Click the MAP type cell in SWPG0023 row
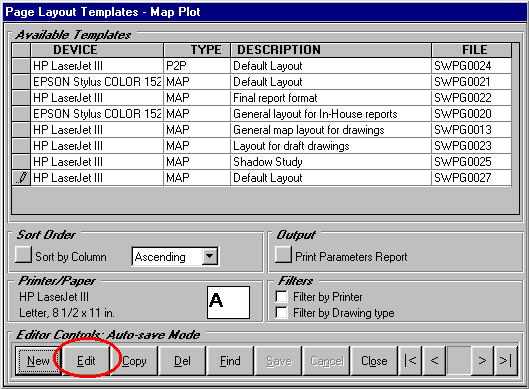 197,146
